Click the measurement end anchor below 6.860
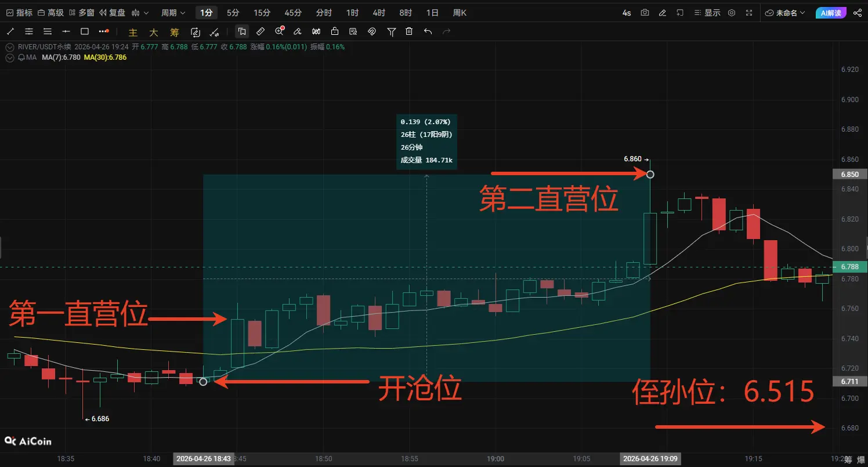 click(650, 174)
